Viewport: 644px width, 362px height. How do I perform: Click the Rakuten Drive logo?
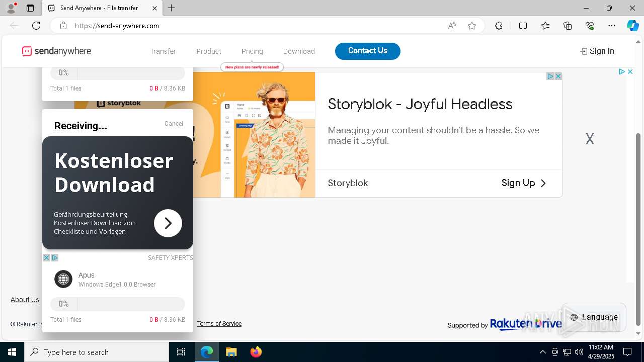coord(526,324)
